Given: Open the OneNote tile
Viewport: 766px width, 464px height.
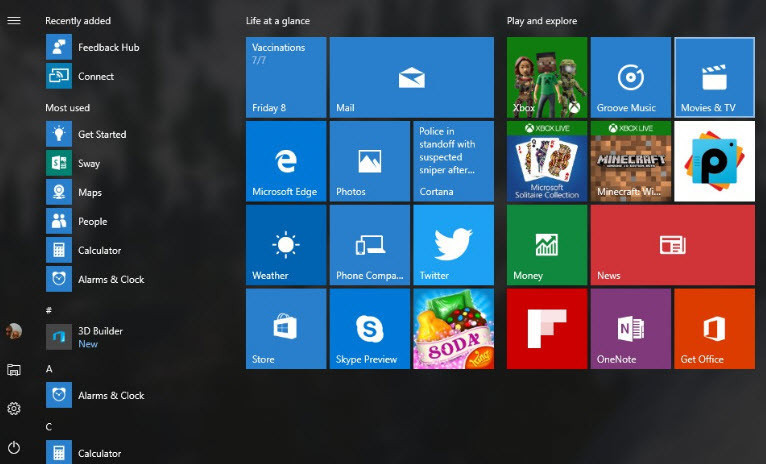Looking at the screenshot, I should (630, 329).
